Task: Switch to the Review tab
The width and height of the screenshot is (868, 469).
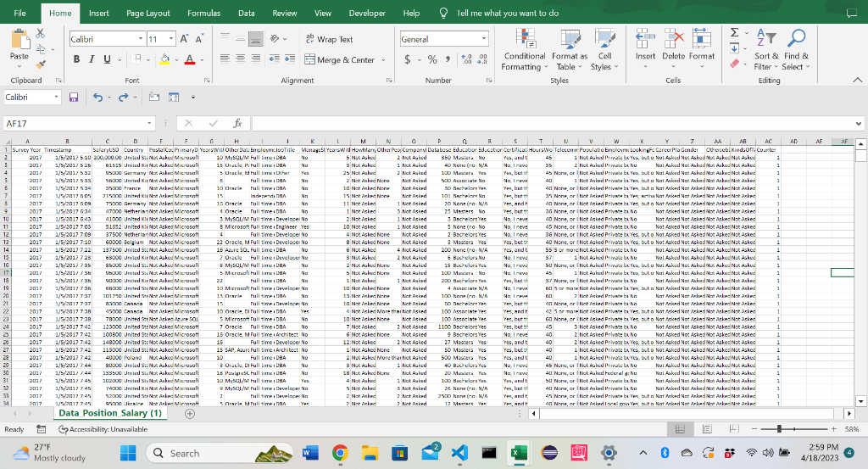Action: pyautogui.click(x=285, y=14)
